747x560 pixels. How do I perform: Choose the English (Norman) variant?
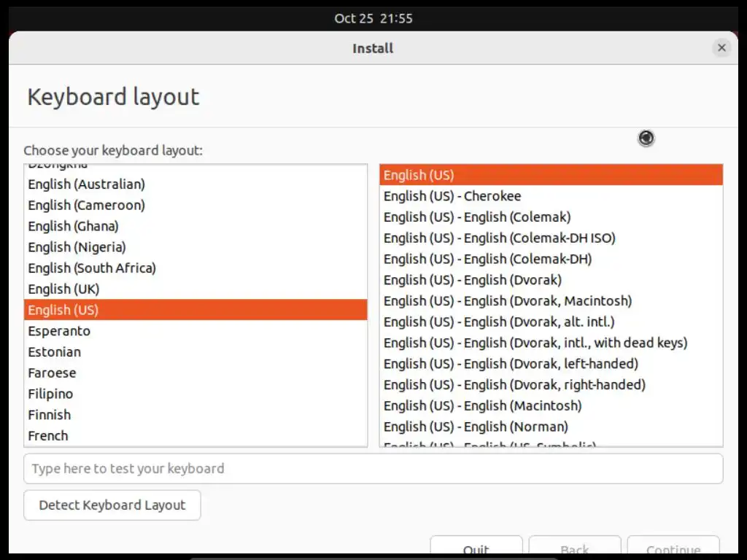(551, 426)
